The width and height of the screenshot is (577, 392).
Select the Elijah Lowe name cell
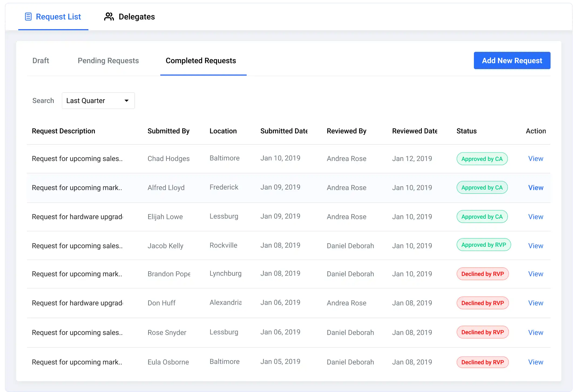click(x=165, y=217)
